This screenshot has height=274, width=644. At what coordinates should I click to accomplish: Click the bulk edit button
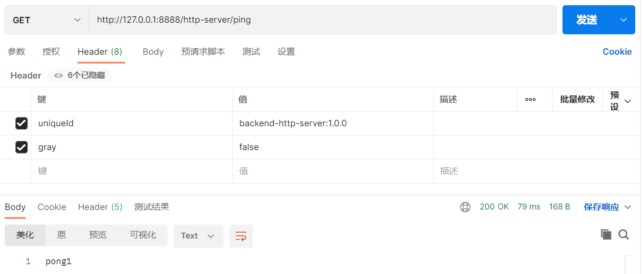(x=577, y=99)
